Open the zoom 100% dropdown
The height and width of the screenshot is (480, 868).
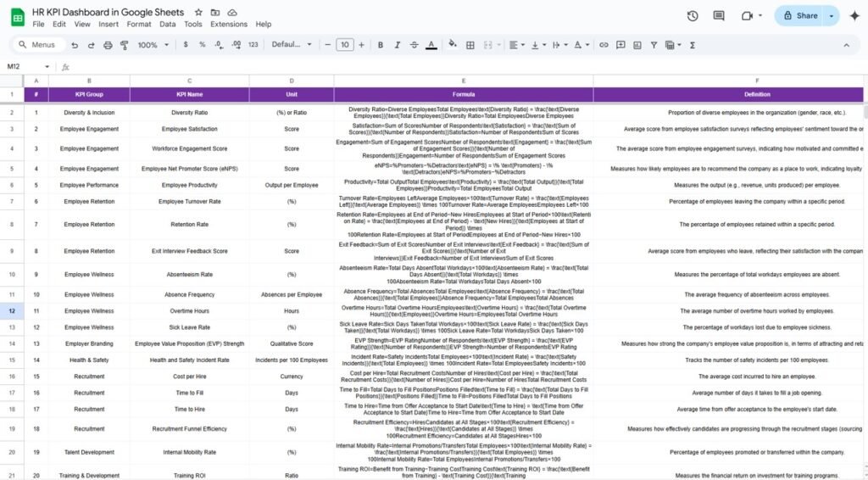153,45
